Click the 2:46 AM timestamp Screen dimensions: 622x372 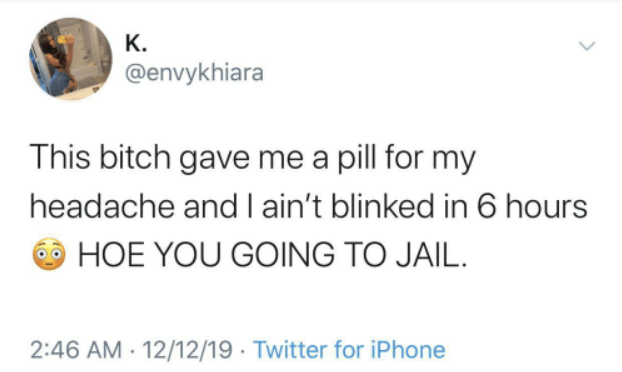click(76, 350)
